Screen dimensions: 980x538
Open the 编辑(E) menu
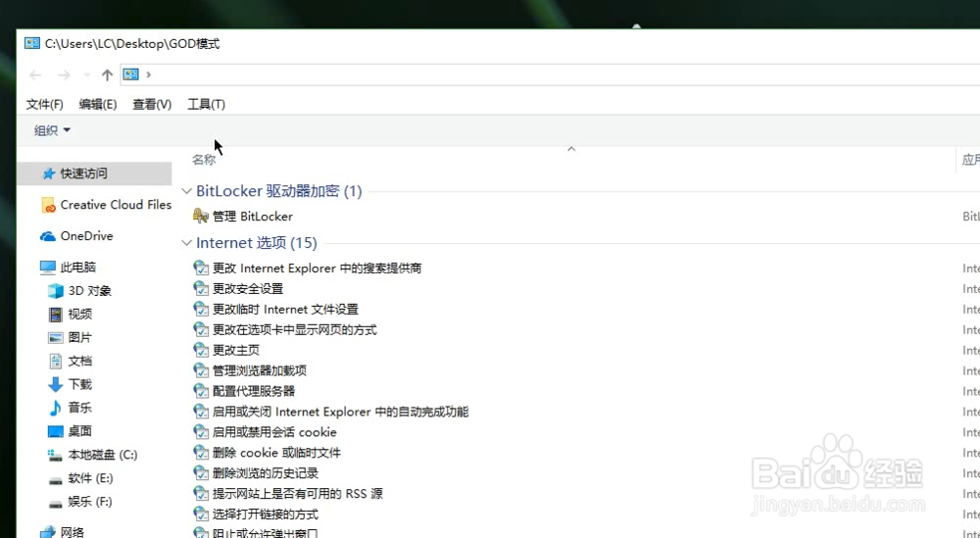click(x=97, y=104)
